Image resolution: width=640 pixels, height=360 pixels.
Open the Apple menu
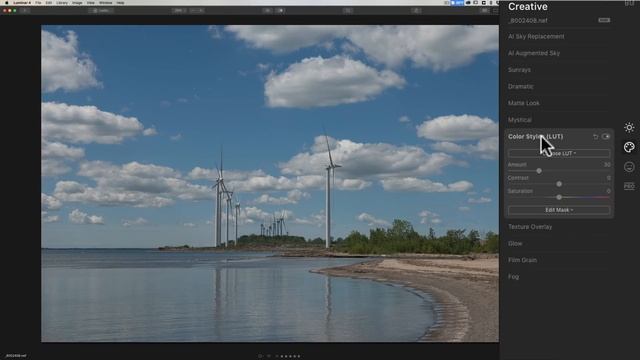point(7,2)
